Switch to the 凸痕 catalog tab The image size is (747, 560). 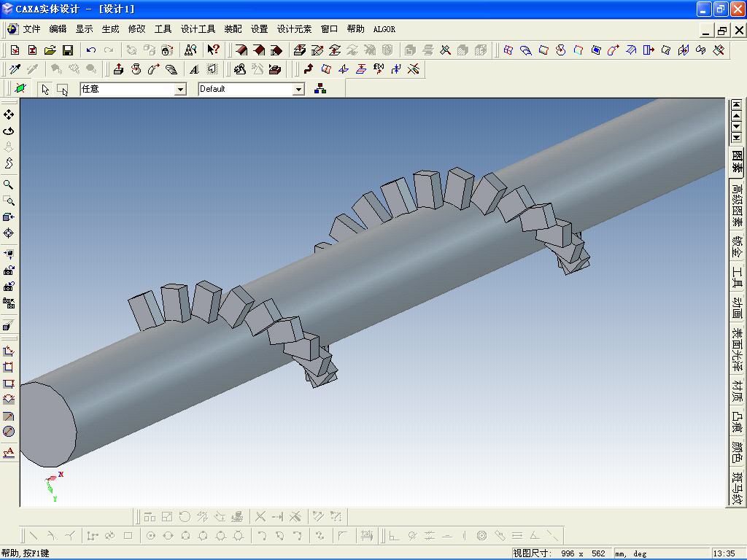pyautogui.click(x=737, y=421)
